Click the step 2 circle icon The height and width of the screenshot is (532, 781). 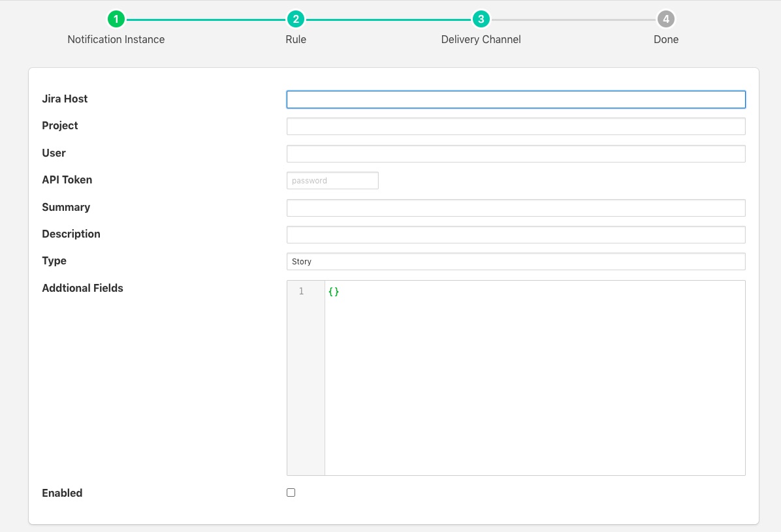click(296, 19)
